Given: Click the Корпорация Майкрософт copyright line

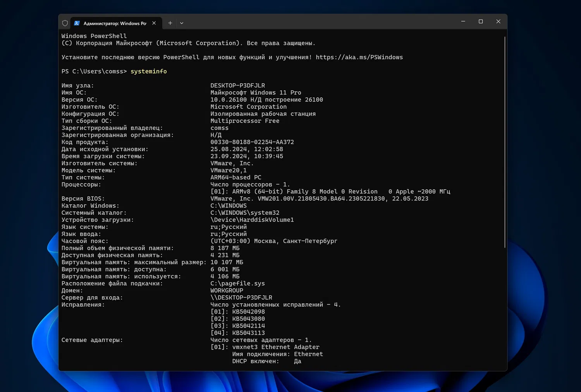Looking at the screenshot, I should 189,43.
